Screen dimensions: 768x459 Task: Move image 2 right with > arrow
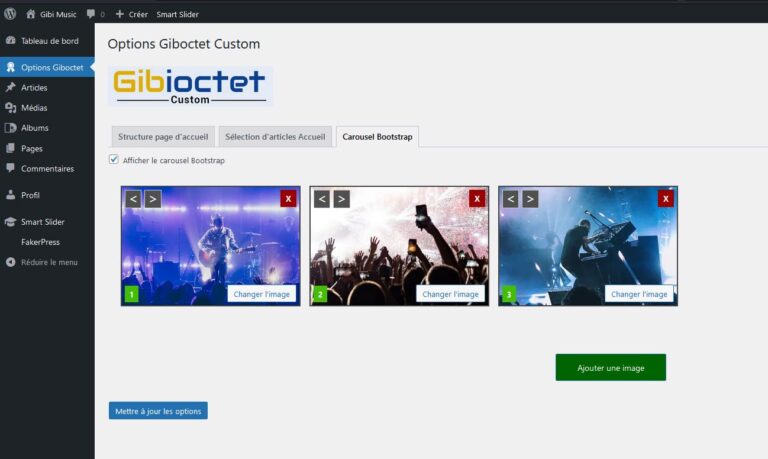(341, 199)
